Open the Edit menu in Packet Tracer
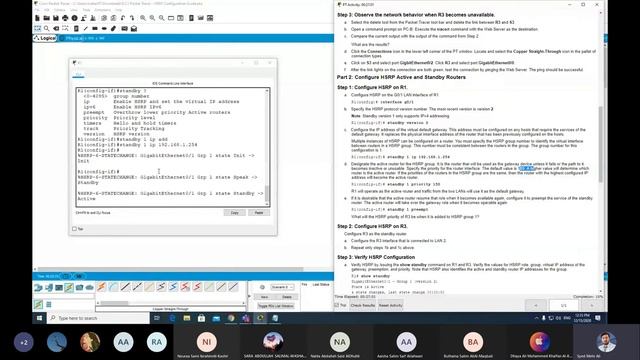640x360 pixels. (47, 9)
